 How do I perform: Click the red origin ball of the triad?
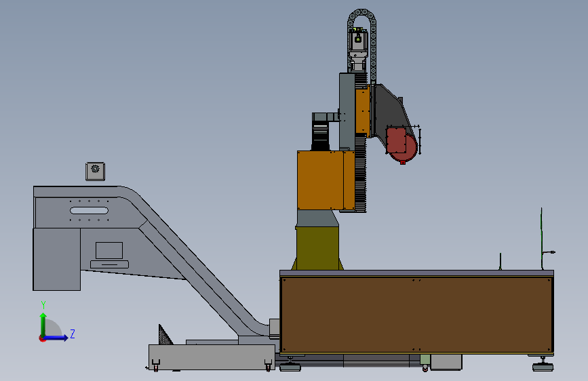tap(42, 338)
